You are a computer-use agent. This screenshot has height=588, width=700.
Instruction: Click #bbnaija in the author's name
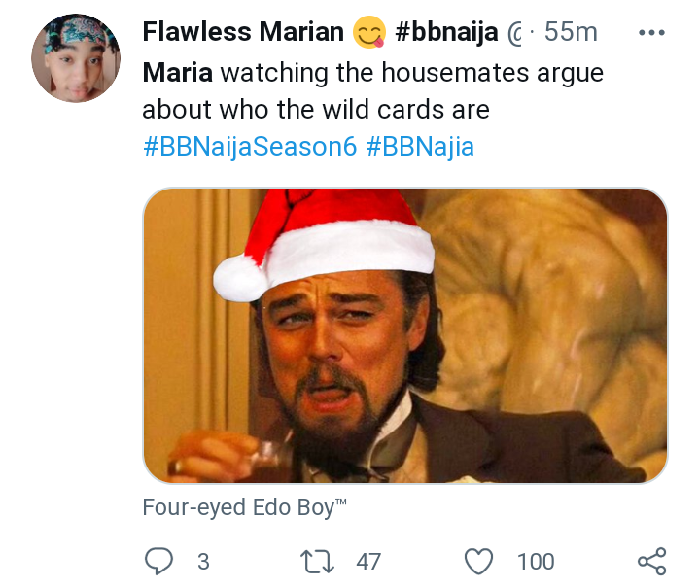pyautogui.click(x=446, y=32)
